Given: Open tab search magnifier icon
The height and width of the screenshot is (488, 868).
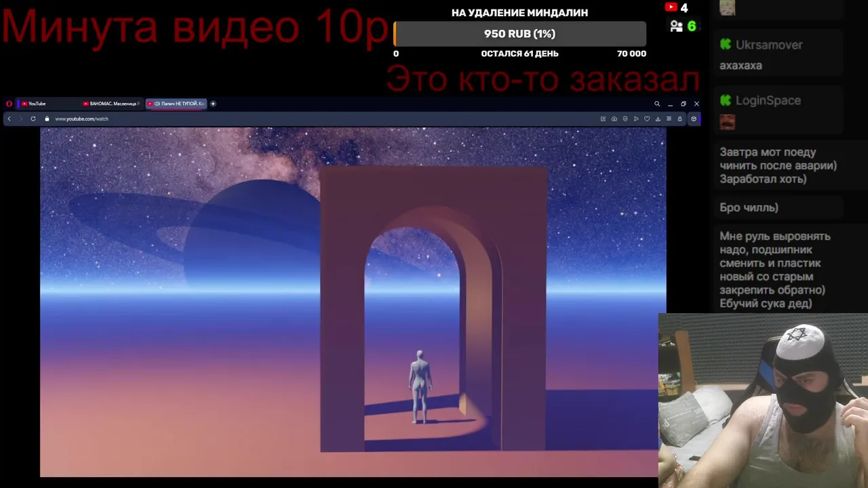Looking at the screenshot, I should (x=656, y=104).
